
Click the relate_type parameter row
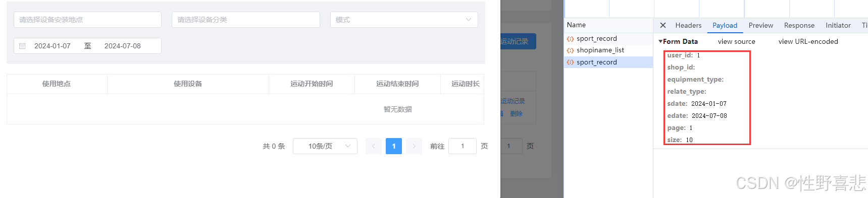pos(687,91)
